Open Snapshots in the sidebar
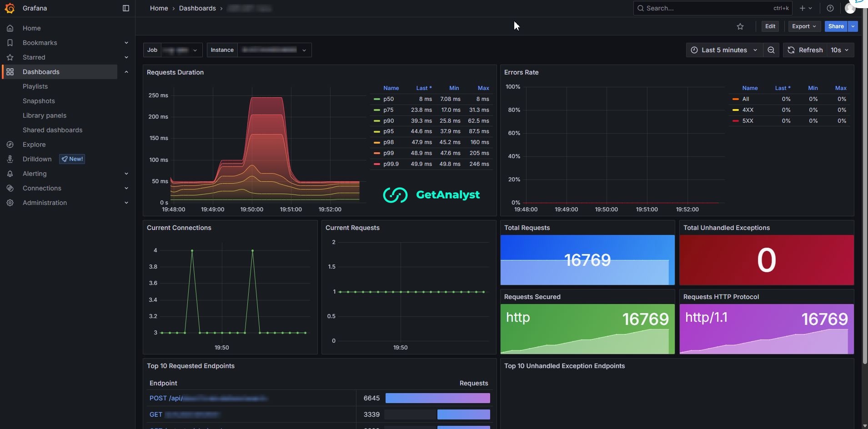Viewport: 868px width, 429px height. click(39, 101)
